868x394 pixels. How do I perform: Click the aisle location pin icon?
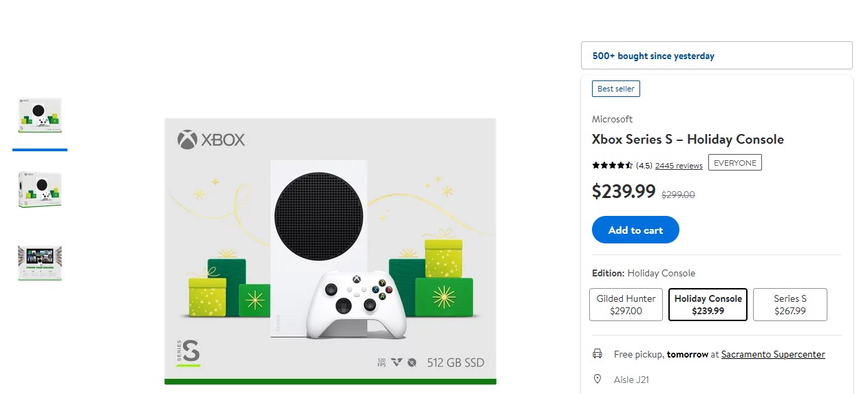coord(597,380)
